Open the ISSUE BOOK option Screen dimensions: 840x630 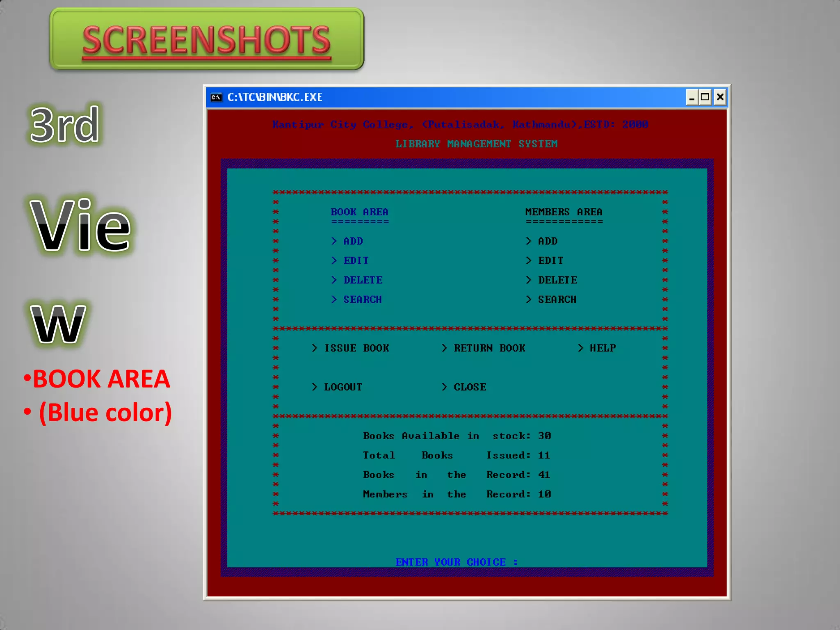356,348
